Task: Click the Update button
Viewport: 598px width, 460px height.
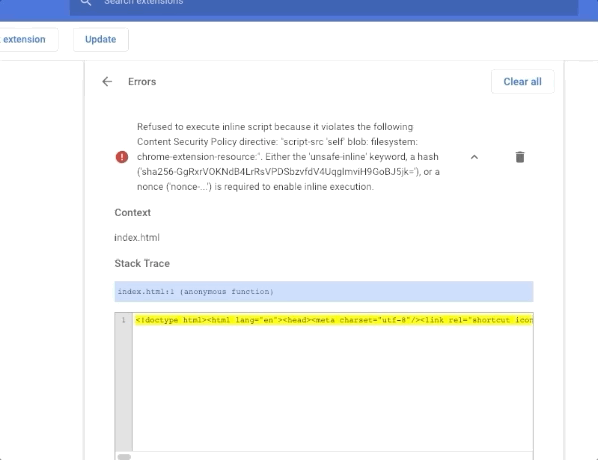Action: pyautogui.click(x=101, y=39)
